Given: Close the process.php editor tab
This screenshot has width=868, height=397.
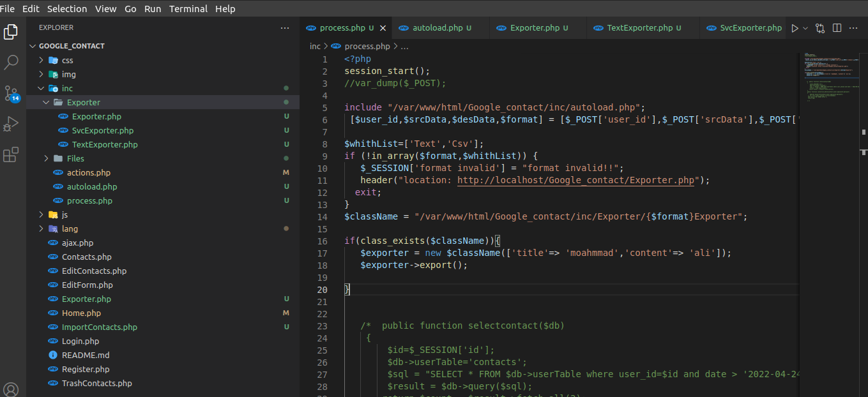Looking at the screenshot, I should point(383,28).
